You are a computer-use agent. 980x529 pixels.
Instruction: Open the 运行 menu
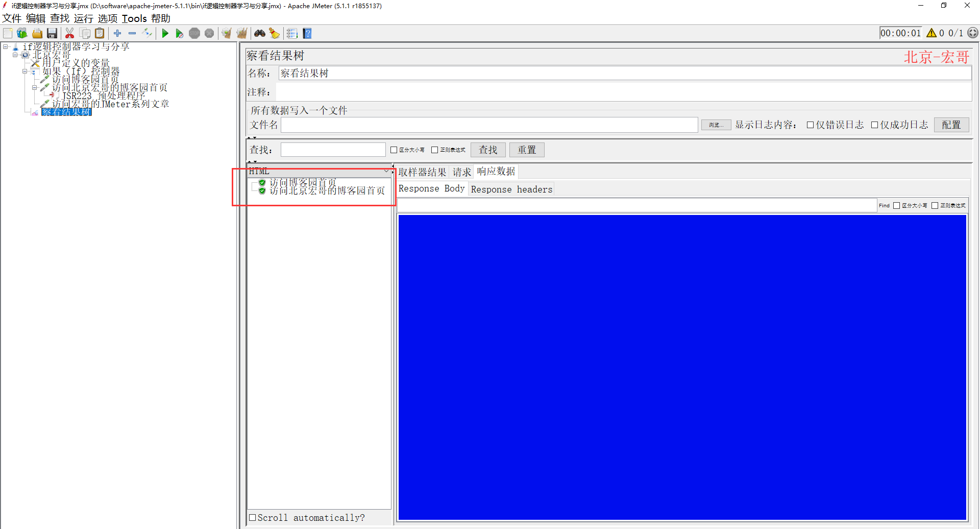pos(84,18)
